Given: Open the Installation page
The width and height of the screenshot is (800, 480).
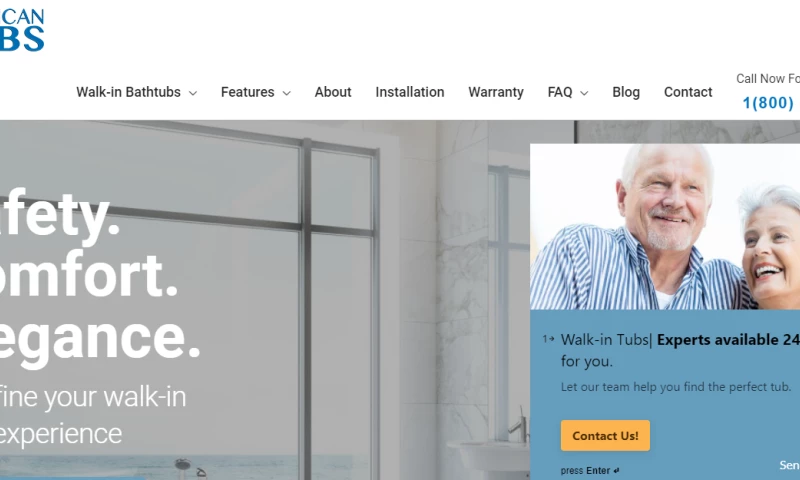Looking at the screenshot, I should point(410,92).
